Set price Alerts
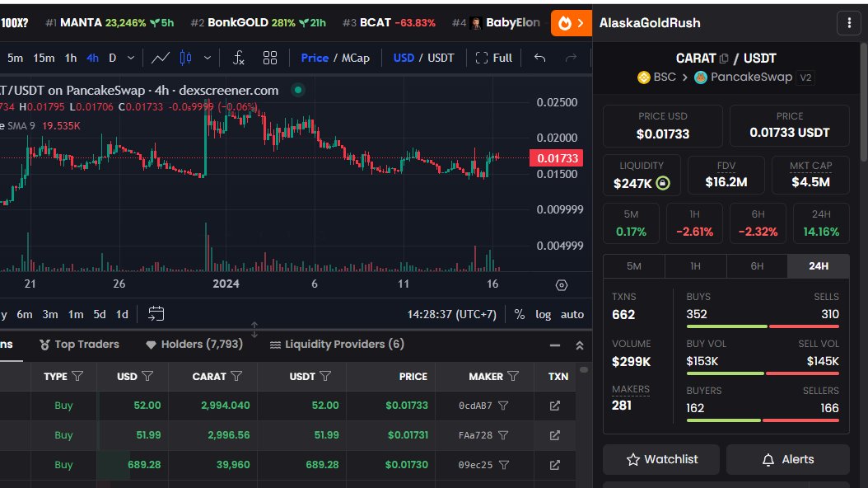This screenshot has width=868, height=488. [788, 459]
